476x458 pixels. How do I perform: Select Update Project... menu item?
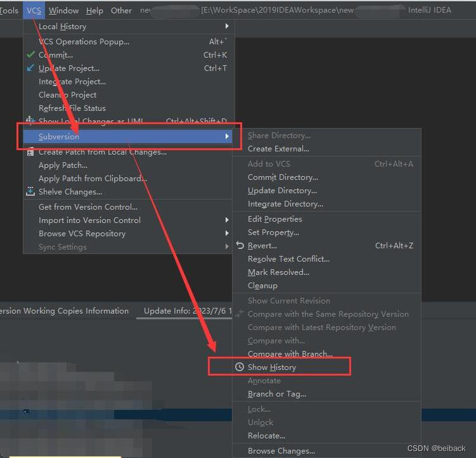pos(127,68)
